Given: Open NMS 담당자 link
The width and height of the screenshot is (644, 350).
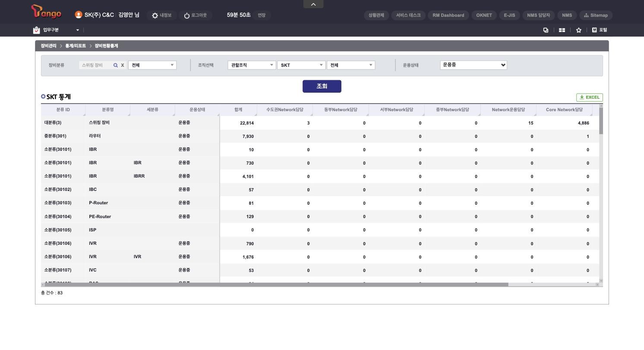Looking at the screenshot, I should [539, 15].
